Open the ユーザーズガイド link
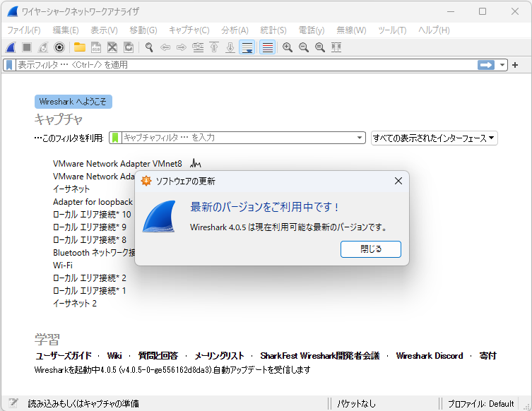This screenshot has width=532, height=411. (x=64, y=356)
